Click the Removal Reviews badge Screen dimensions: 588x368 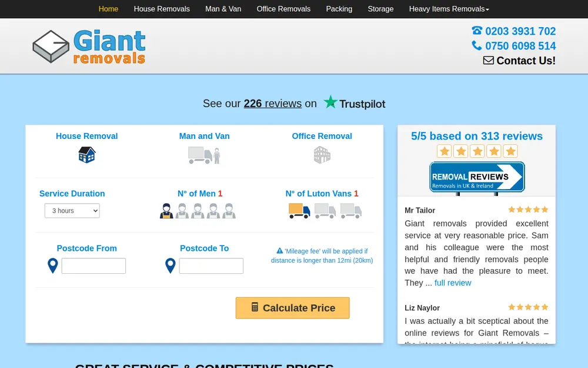pyautogui.click(x=477, y=178)
